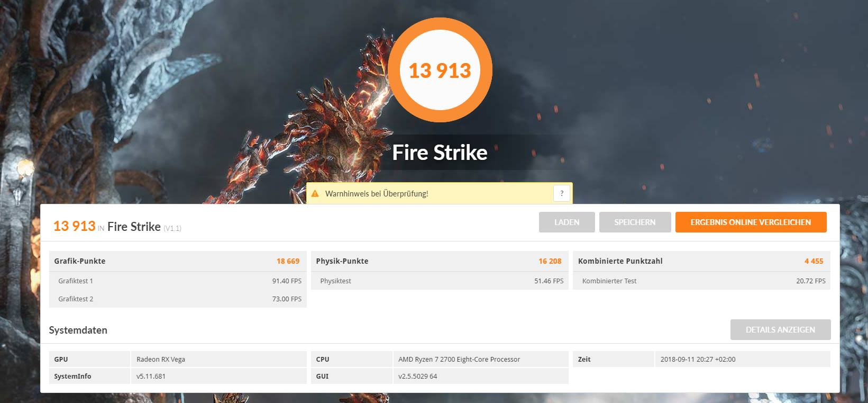Screen dimensions: 868x403
Task: Click ERGEBNIS ONLINE VERGLEICHEN button
Action: click(751, 222)
